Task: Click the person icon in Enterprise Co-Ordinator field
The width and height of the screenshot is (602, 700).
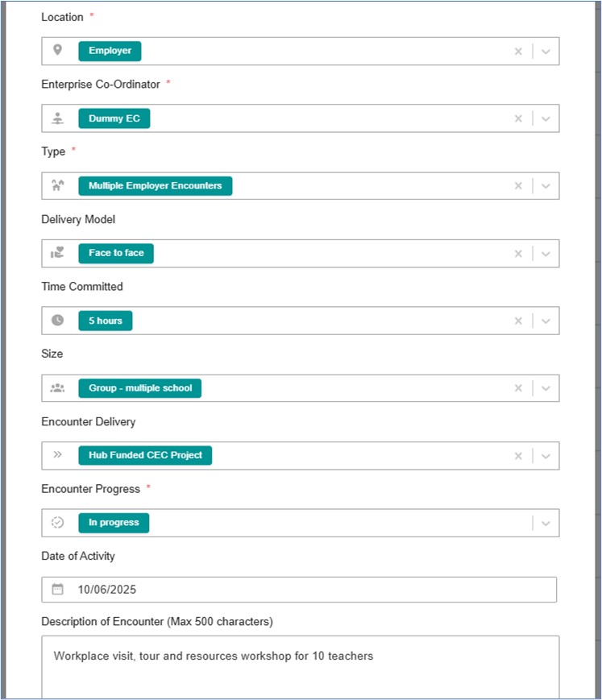Action: 57,118
